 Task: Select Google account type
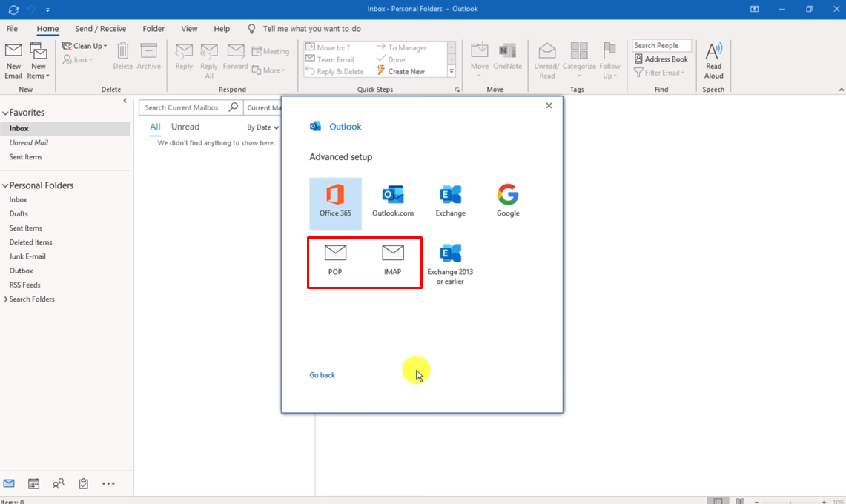[x=508, y=201]
